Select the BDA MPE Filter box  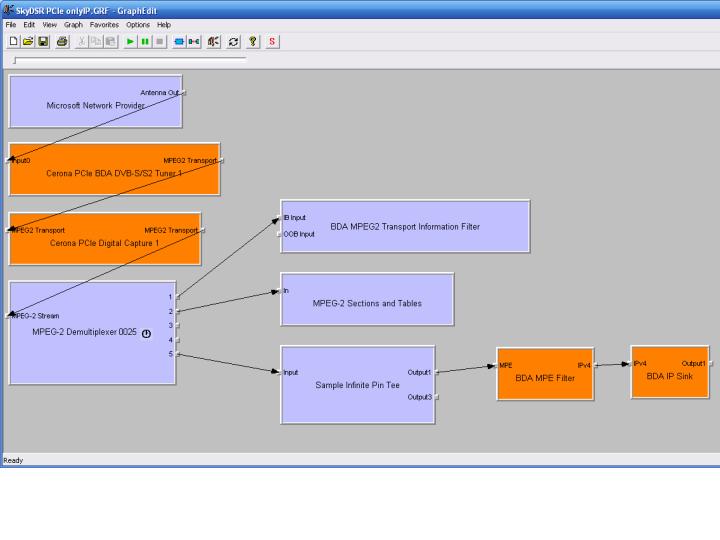545,374
